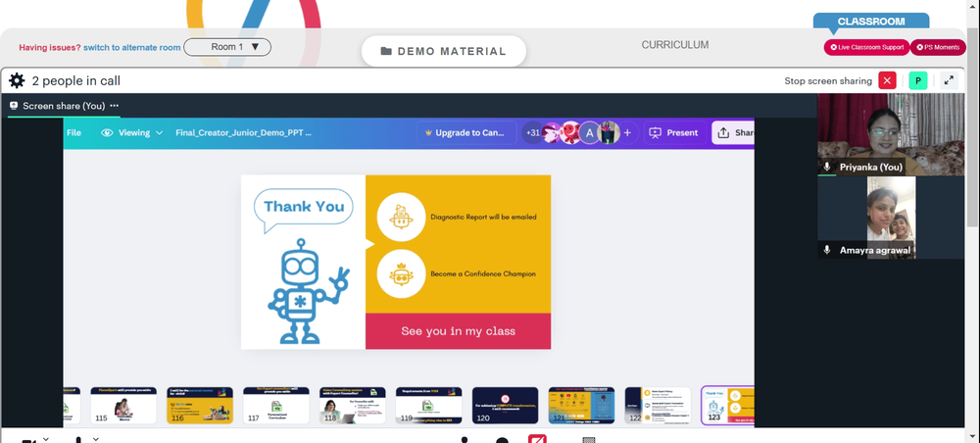
Task: Open the call settings gear icon
Action: tap(17, 80)
